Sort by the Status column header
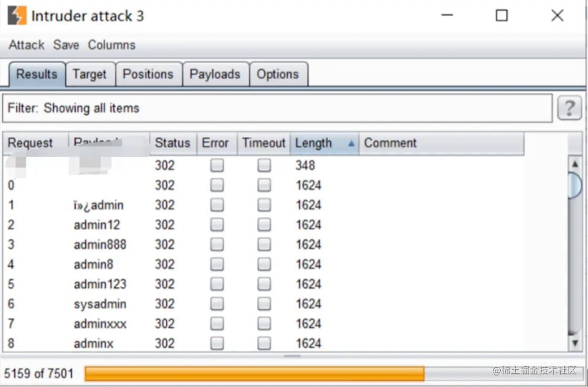 coord(173,143)
